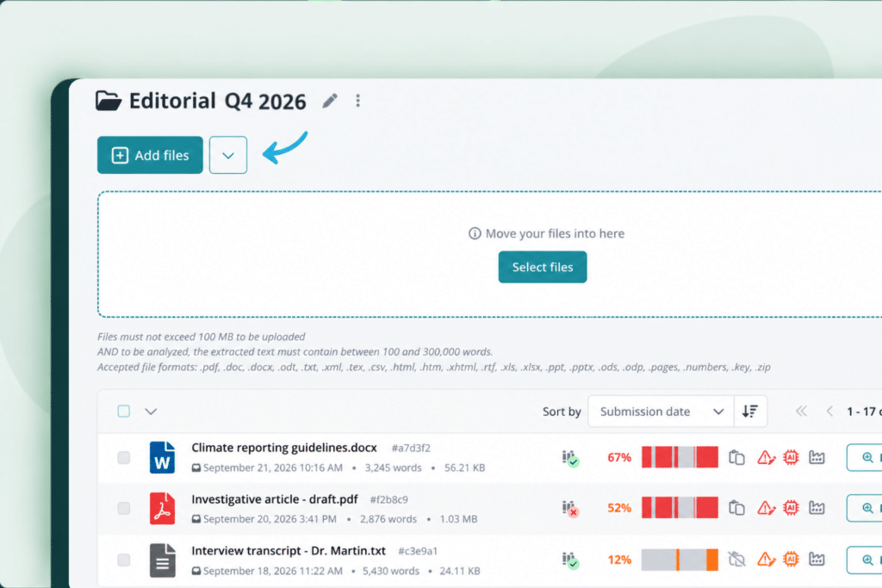Click the failed index status icon for Investigative article

pyautogui.click(x=570, y=509)
